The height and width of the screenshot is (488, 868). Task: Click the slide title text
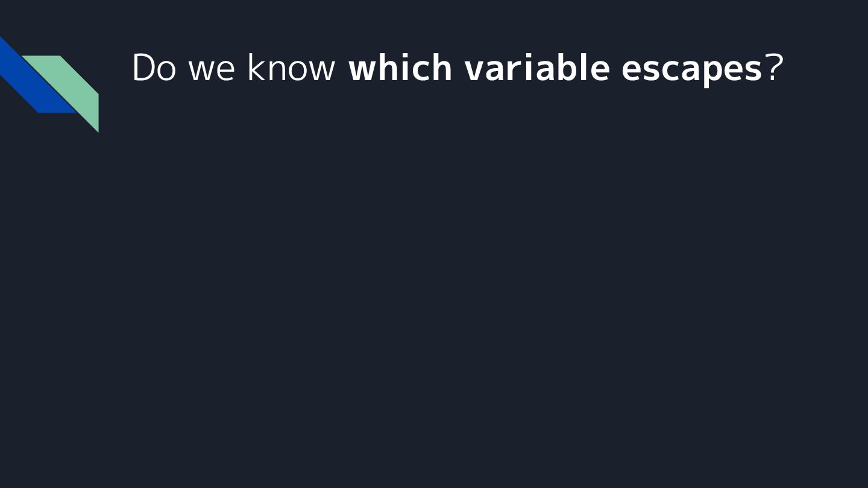point(457,67)
